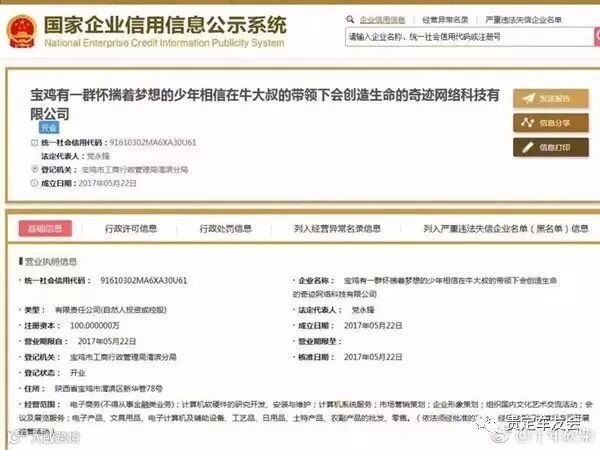Click the long company name title

coord(265,104)
